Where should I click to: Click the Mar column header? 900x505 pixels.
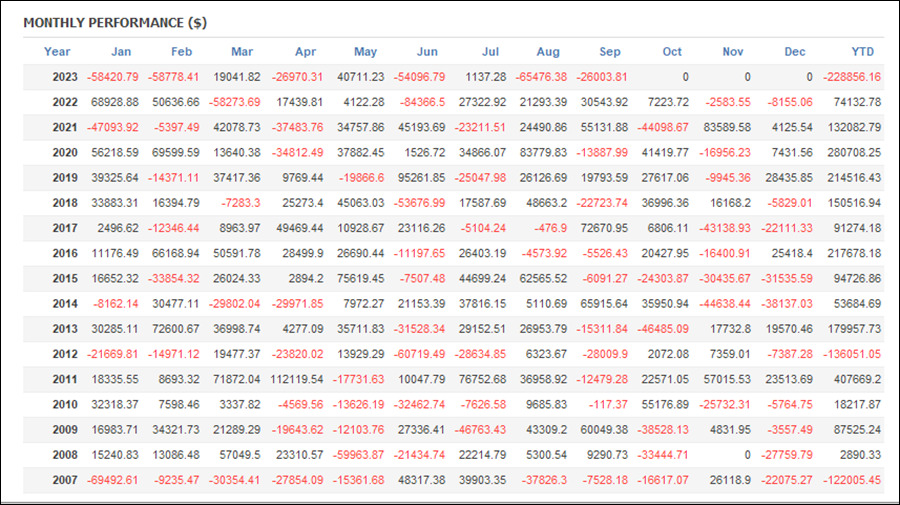(242, 52)
